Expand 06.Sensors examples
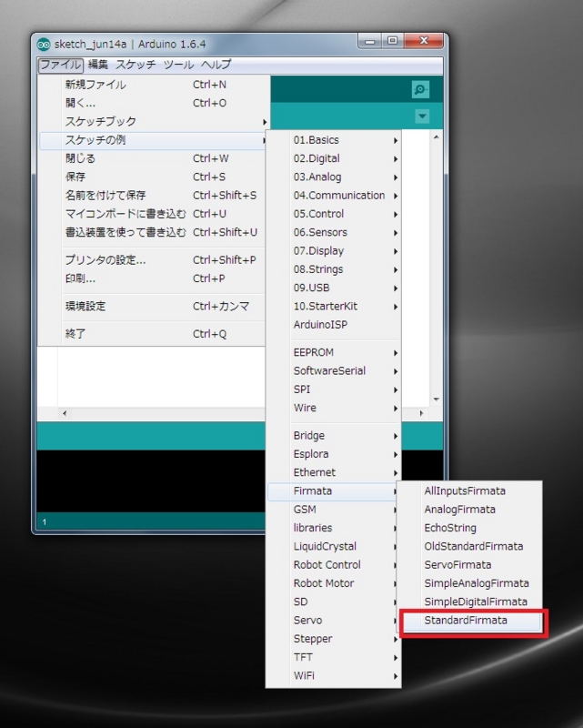Screen dimensions: 583x728 [333, 232]
